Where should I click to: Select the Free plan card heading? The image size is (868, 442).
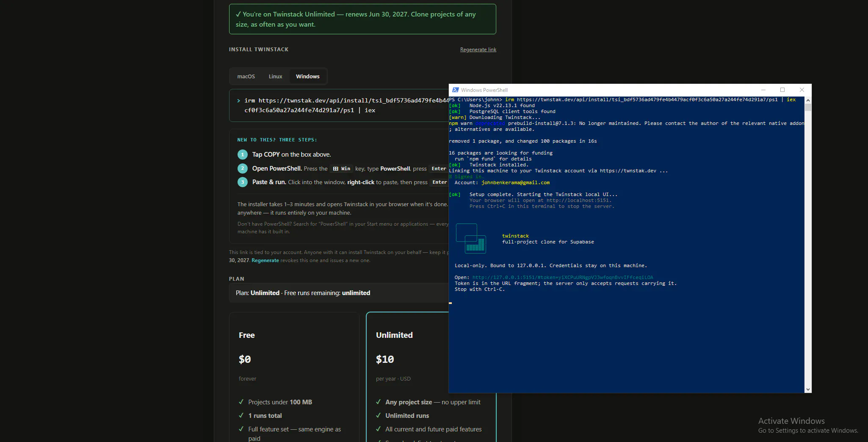[247, 335]
